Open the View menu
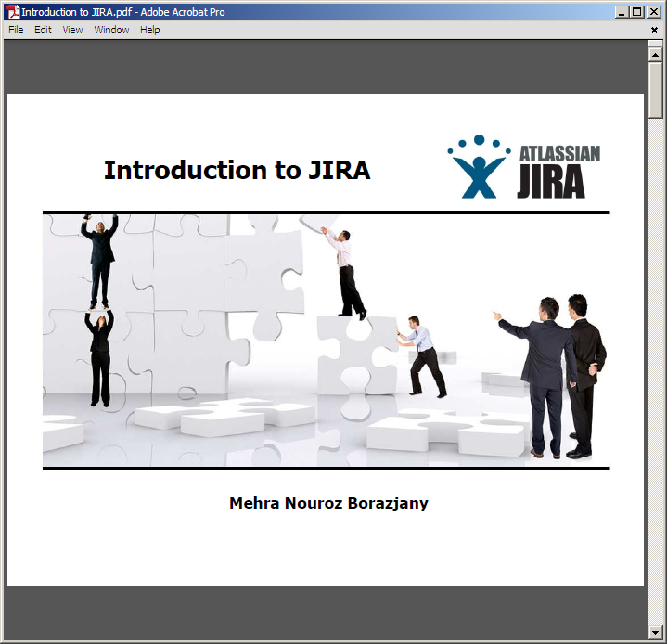 (72, 30)
